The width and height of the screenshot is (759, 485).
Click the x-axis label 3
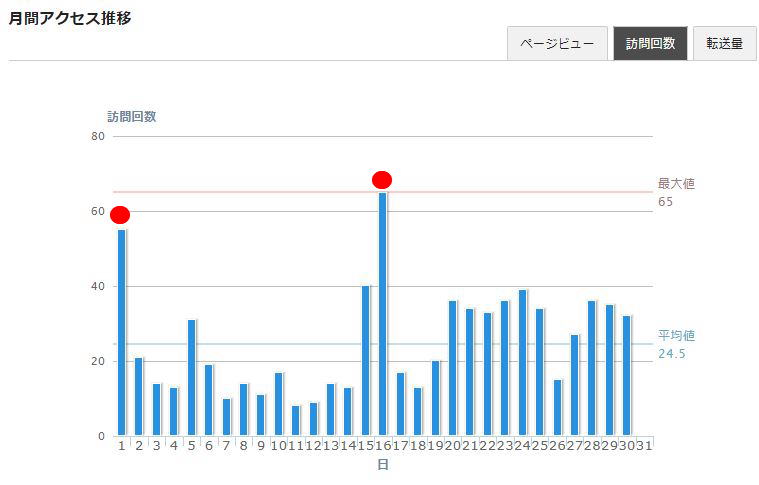click(156, 446)
